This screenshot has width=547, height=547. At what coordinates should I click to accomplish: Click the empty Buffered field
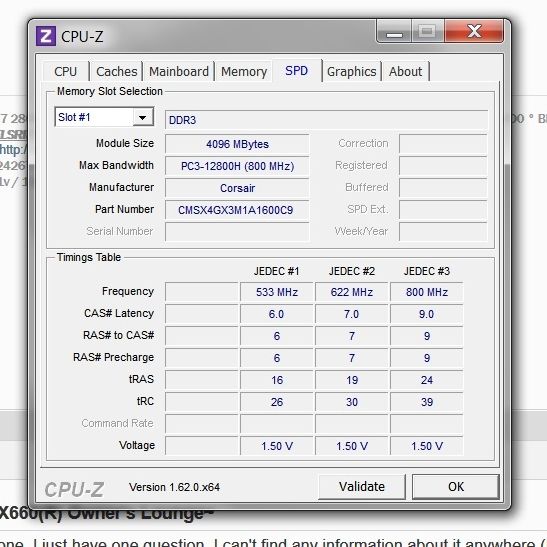click(443, 188)
